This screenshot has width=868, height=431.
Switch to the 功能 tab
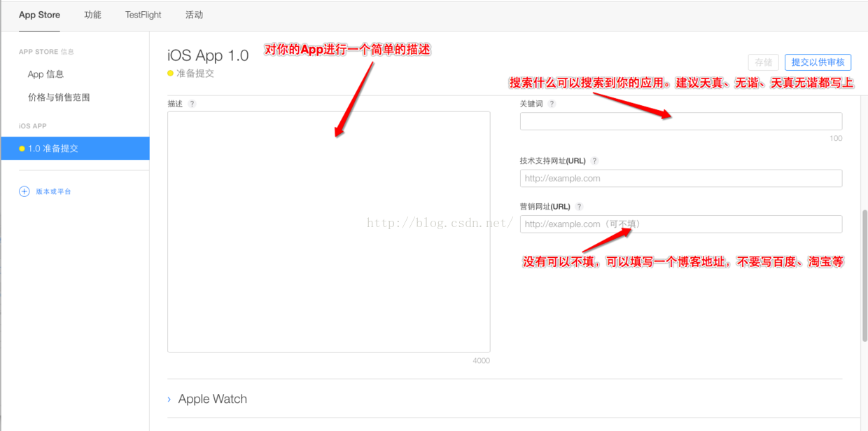pos(92,15)
